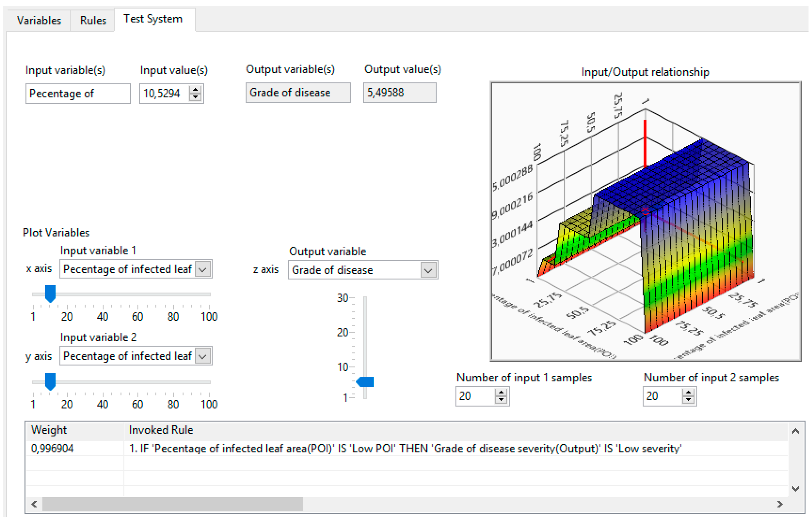Increase Number of input 2 samples
The height and width of the screenshot is (521, 812).
pos(688,393)
